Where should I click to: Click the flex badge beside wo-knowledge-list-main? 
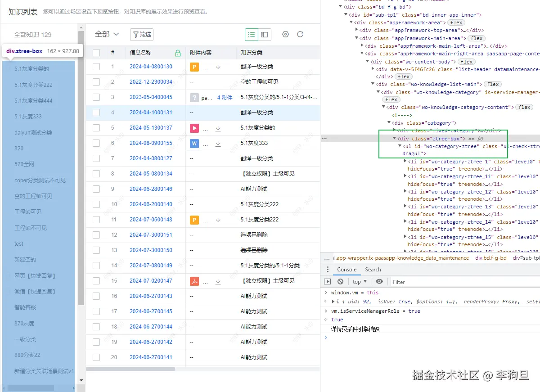point(493,84)
